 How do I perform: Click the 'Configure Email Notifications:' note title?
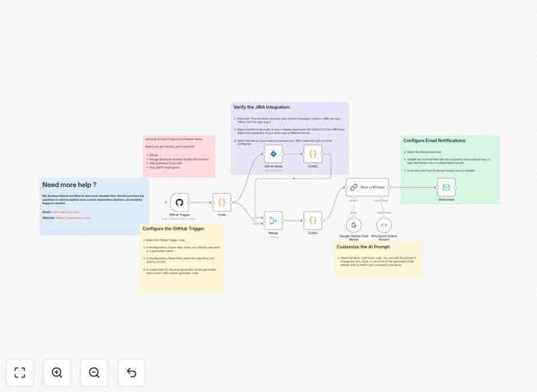(x=435, y=140)
